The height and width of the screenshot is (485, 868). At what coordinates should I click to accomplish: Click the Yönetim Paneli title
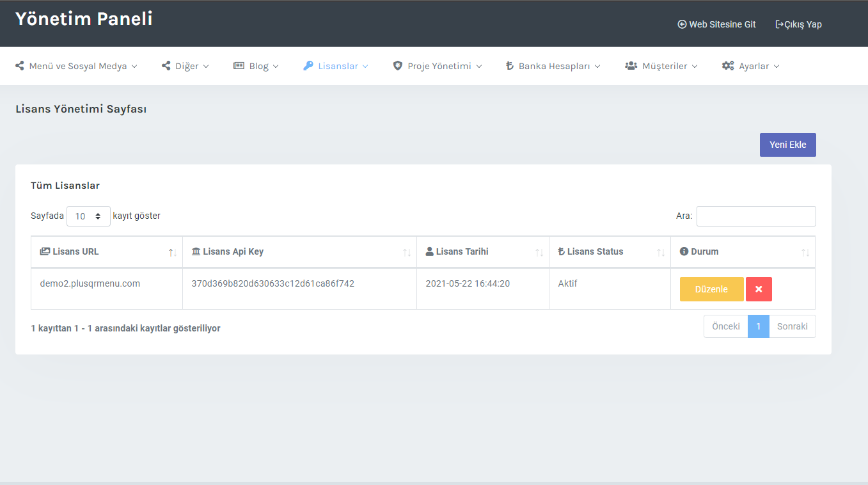[84, 19]
